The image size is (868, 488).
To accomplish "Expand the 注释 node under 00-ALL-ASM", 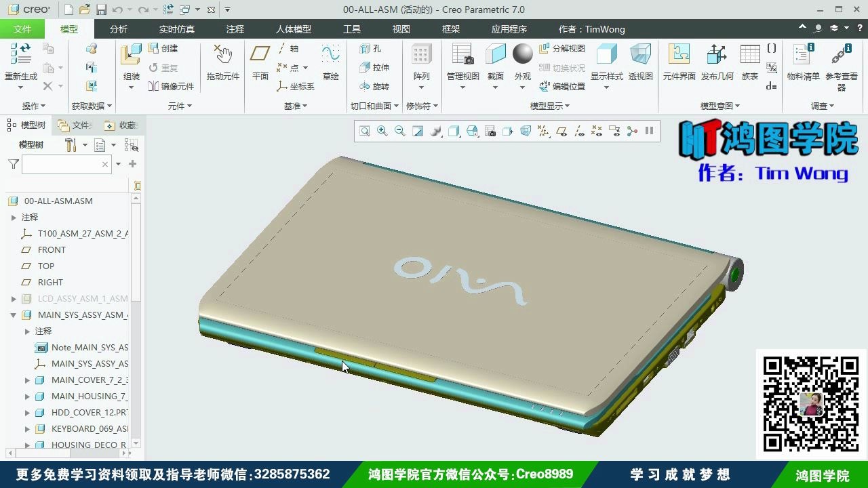I will click(14, 218).
